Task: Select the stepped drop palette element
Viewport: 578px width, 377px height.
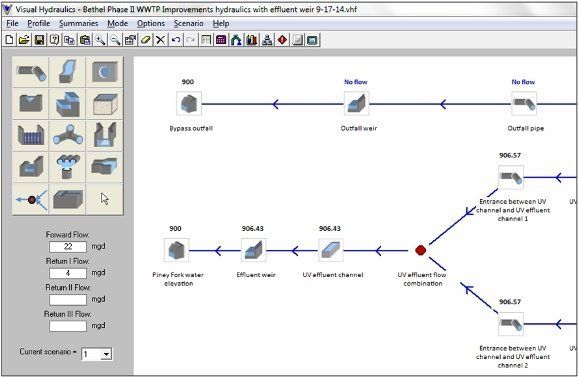Action: coord(67,103)
